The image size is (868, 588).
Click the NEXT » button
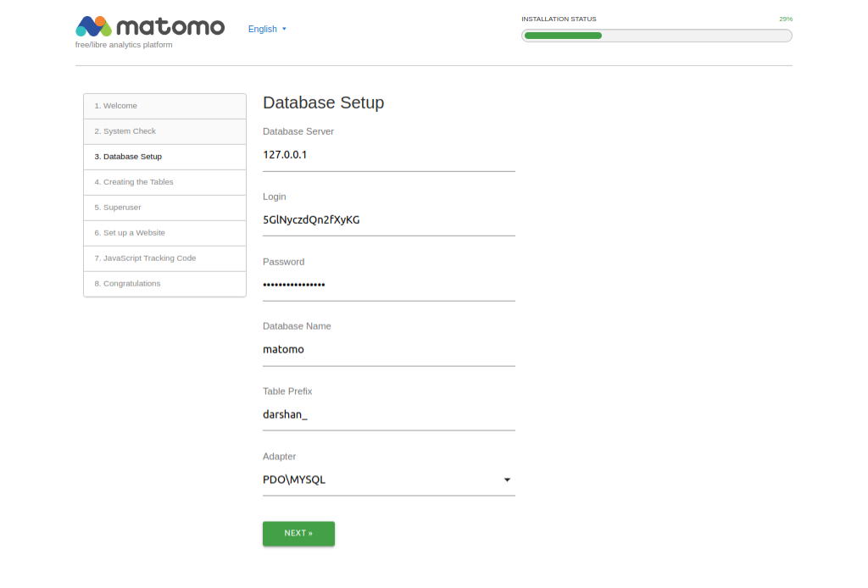[298, 534]
